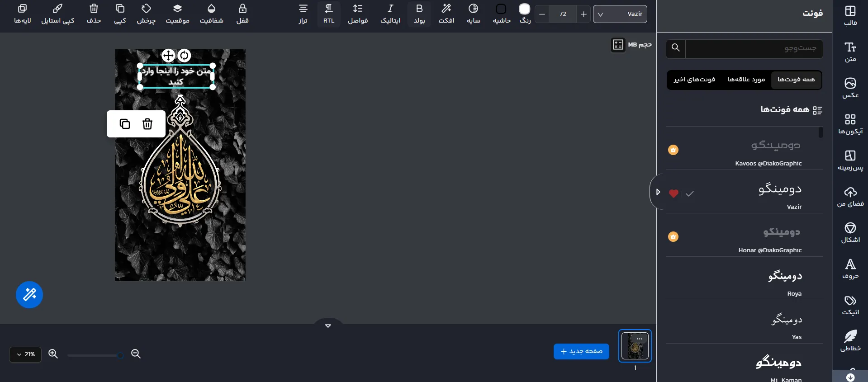Open the سایه (shadow) settings
Image resolution: width=868 pixels, height=382 pixels.
coord(474,14)
